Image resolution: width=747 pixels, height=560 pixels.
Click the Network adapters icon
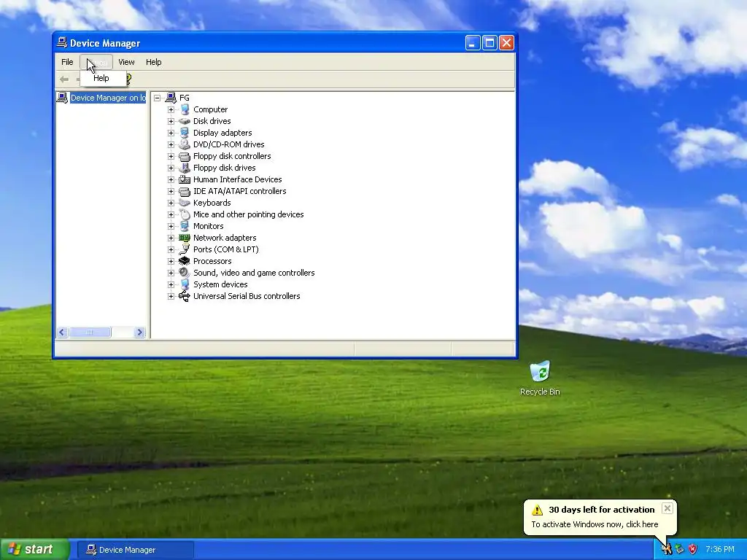pyautogui.click(x=185, y=238)
